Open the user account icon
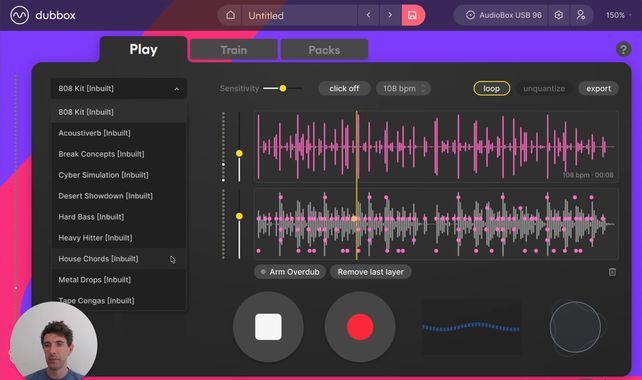Viewport: 642px width, 380px height. point(581,15)
